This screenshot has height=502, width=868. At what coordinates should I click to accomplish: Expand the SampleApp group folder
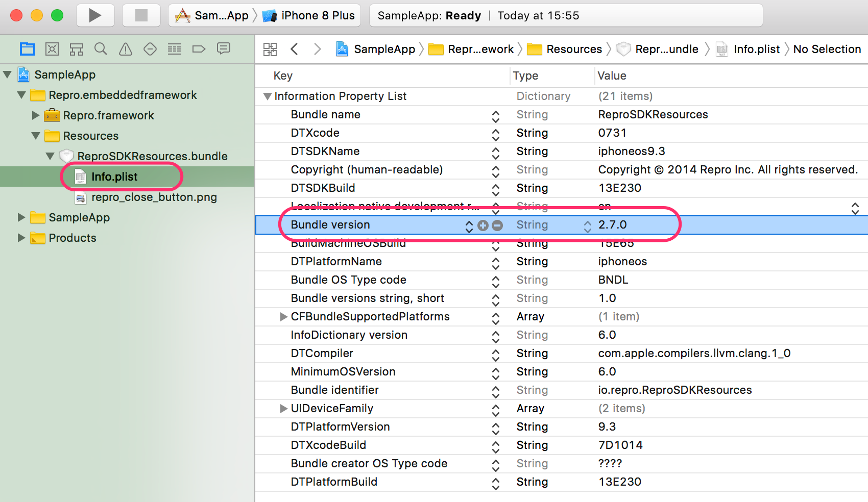21,217
